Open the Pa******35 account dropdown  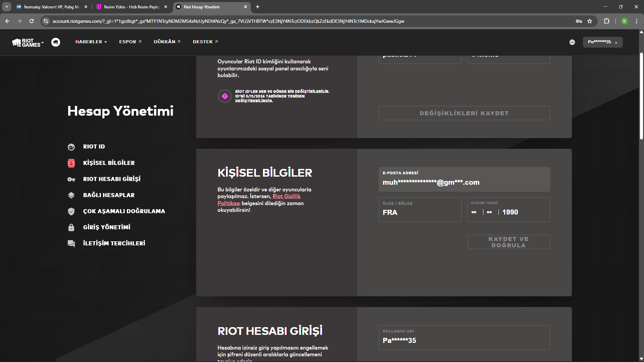tap(603, 42)
